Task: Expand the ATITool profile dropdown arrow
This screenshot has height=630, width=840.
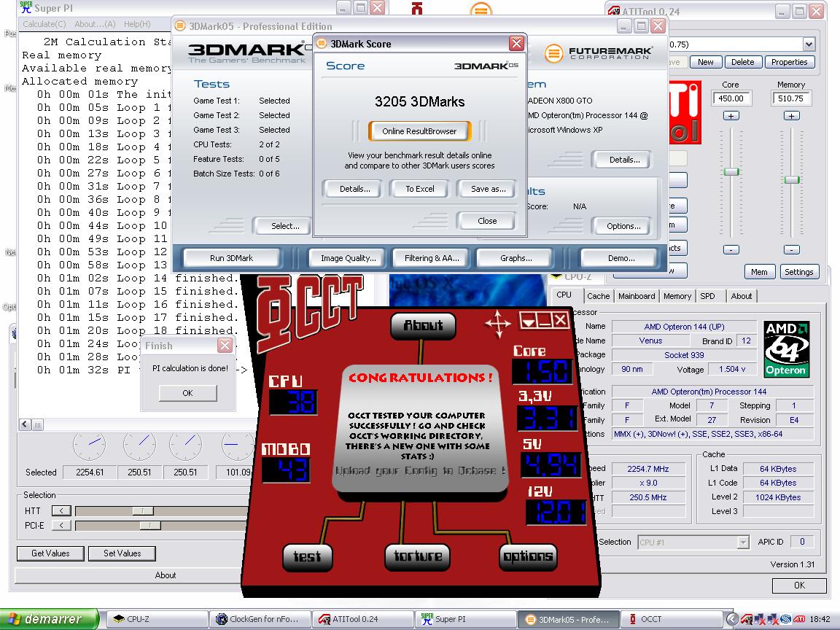Action: [x=809, y=44]
